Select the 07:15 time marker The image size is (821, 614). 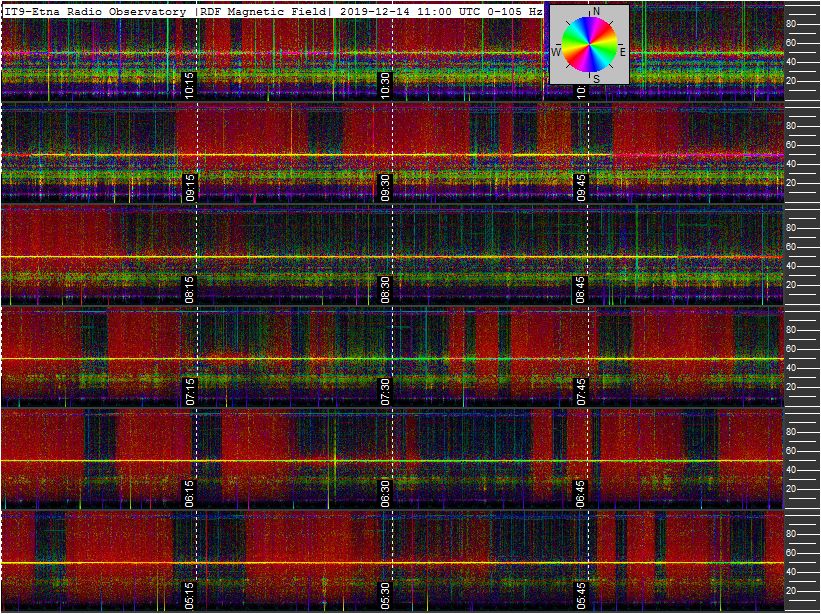pos(189,392)
